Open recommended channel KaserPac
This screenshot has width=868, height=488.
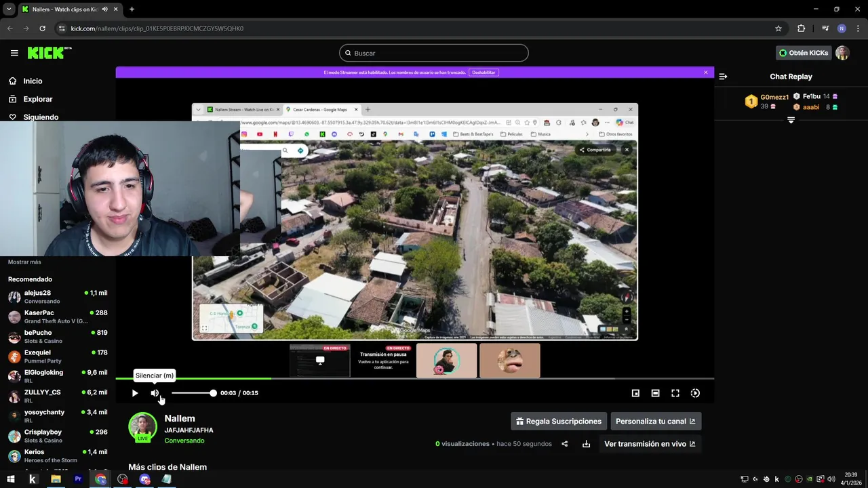58,317
